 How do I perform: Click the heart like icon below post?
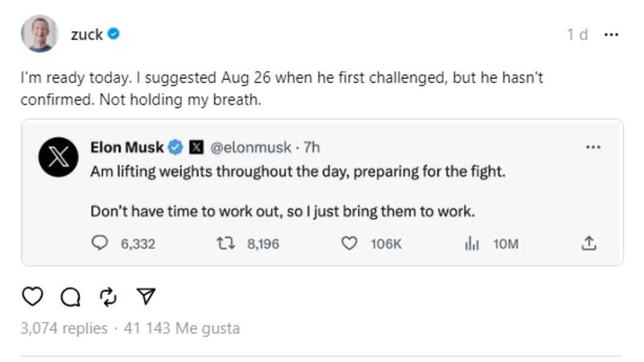[31, 297]
